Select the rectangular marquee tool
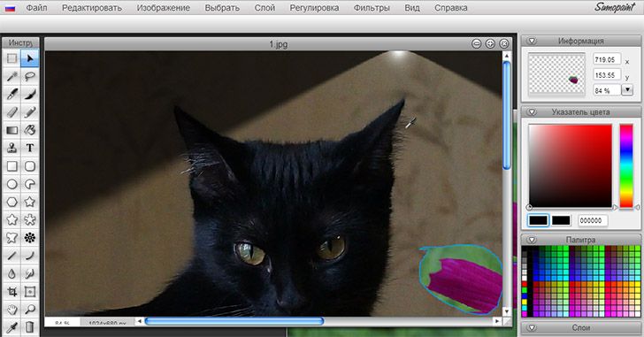Viewport: 644px width, 337px height. (11, 58)
